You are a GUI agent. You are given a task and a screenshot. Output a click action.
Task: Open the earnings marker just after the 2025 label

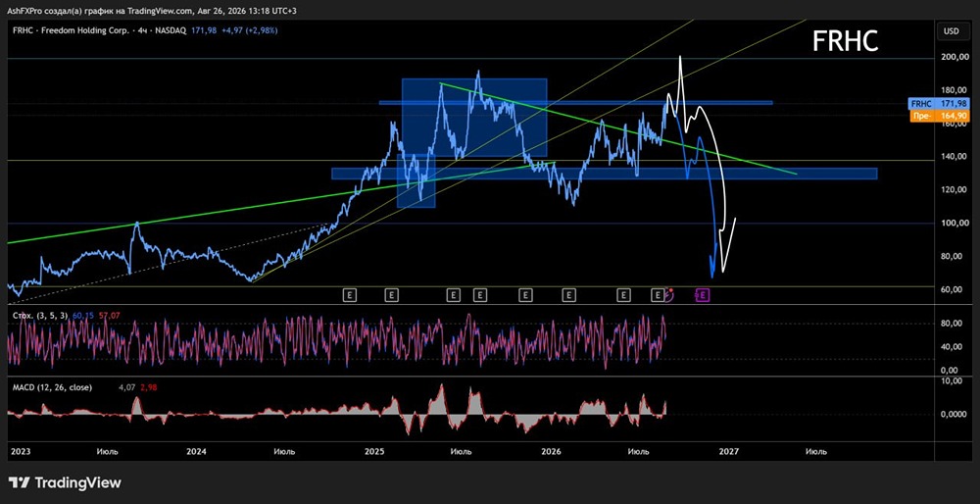pyautogui.click(x=391, y=294)
